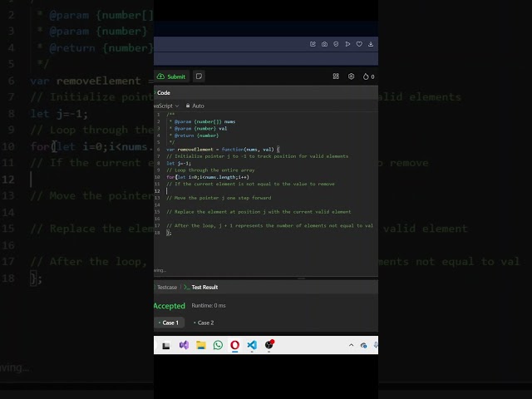
Task: Click the comment 'Move the pointer j one step forward'
Action: coord(219,198)
